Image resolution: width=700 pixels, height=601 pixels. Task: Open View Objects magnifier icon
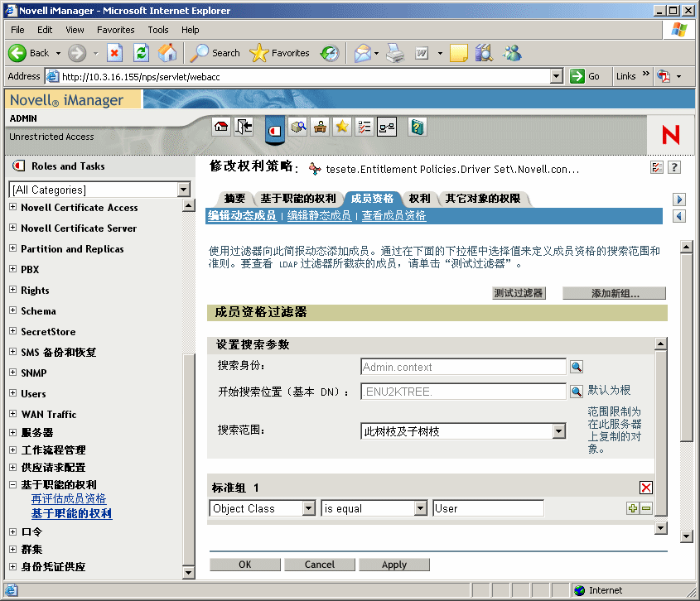click(298, 127)
